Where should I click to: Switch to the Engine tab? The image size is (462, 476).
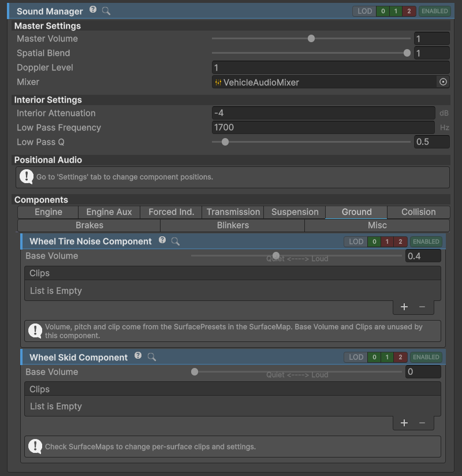pos(49,212)
